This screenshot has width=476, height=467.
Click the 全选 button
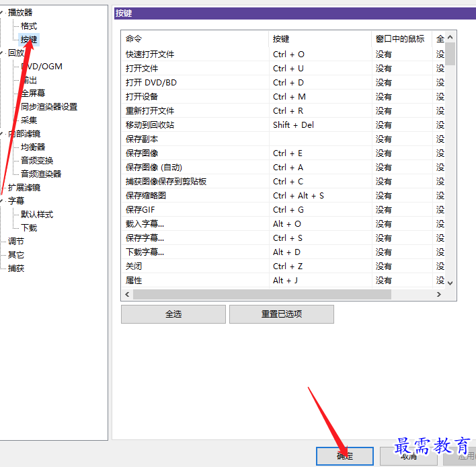coord(173,314)
